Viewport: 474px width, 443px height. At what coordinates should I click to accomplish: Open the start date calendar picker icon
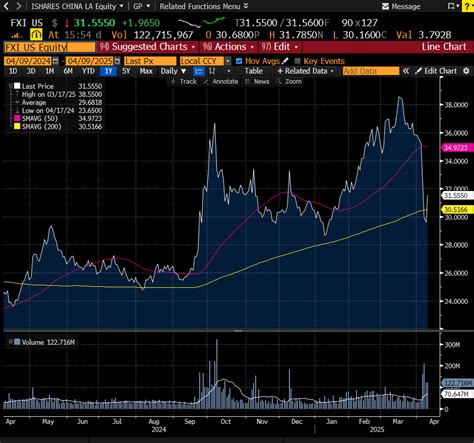pyautogui.click(x=55, y=61)
